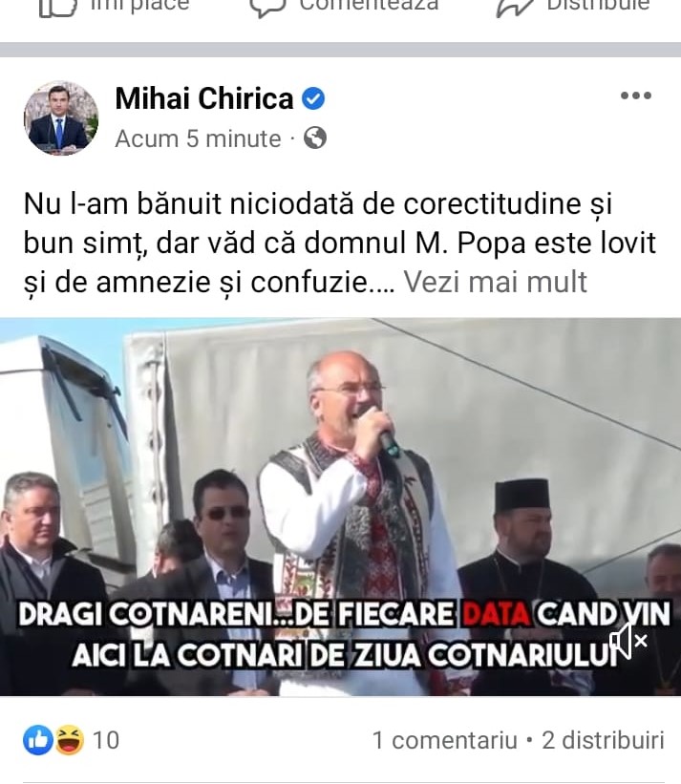Screen dimensions: 681x784
Task: View the 2 distribuiri shares list
Action: tap(603, 740)
